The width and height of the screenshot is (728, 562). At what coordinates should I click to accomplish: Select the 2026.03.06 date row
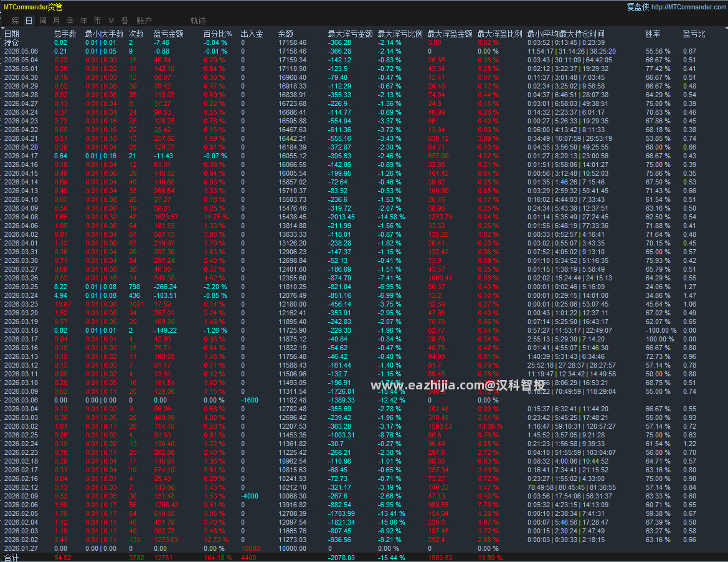21,401
